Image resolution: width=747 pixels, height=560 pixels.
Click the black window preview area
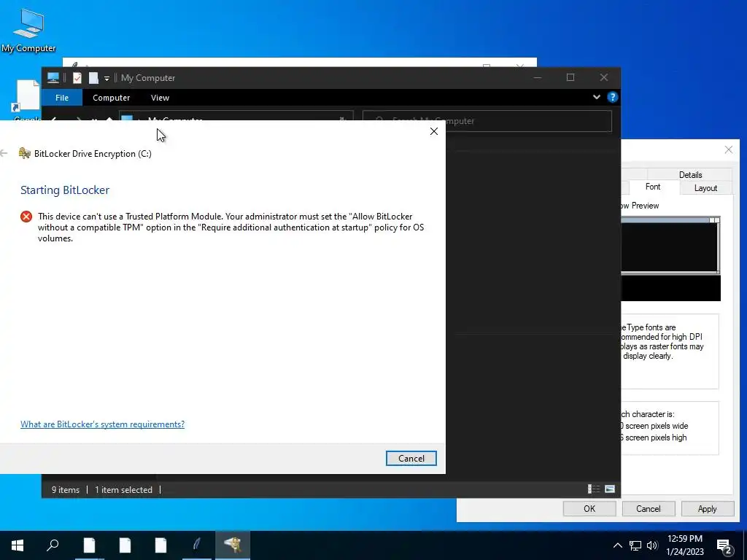[x=670, y=246]
